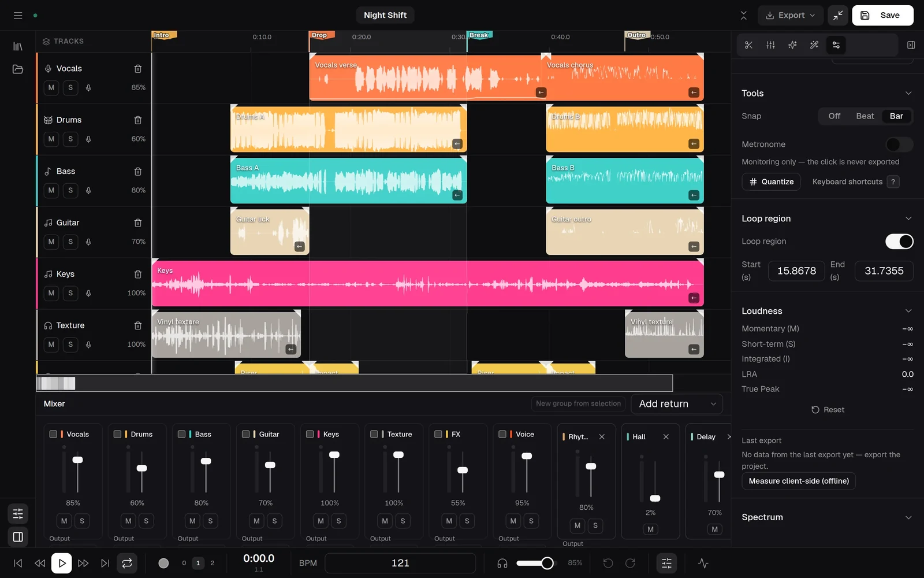Remove the Hall return channel
924x578 pixels.
(666, 437)
